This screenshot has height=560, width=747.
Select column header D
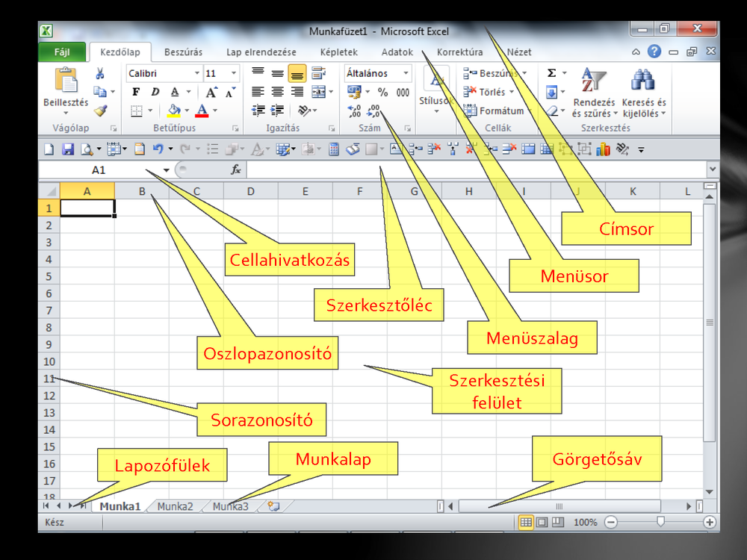pos(250,191)
